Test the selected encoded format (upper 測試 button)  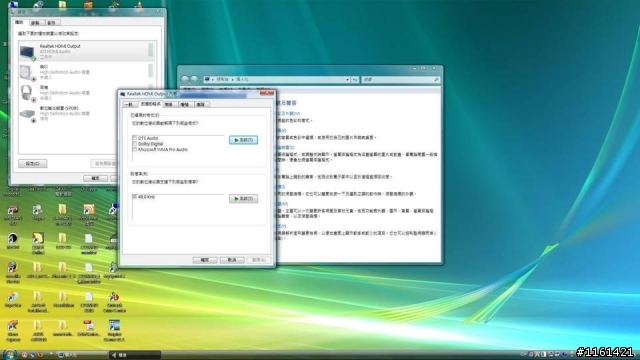coord(243,140)
